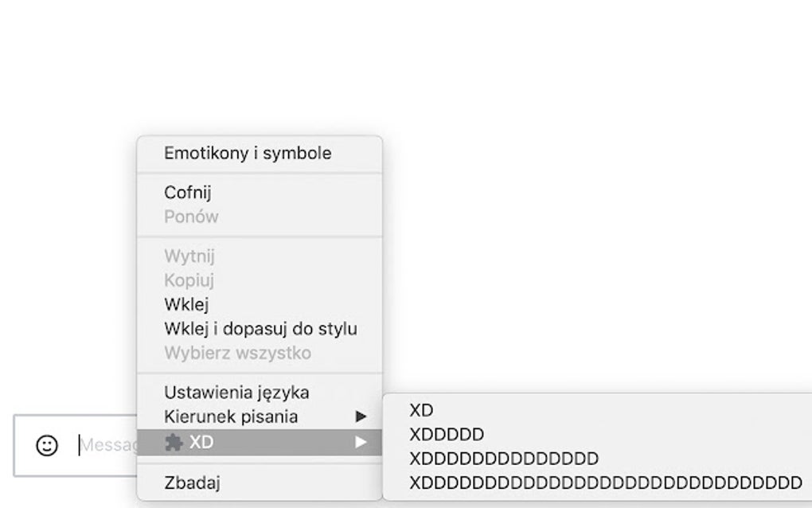
Task: Select Cofnij to undo
Action: tap(189, 192)
